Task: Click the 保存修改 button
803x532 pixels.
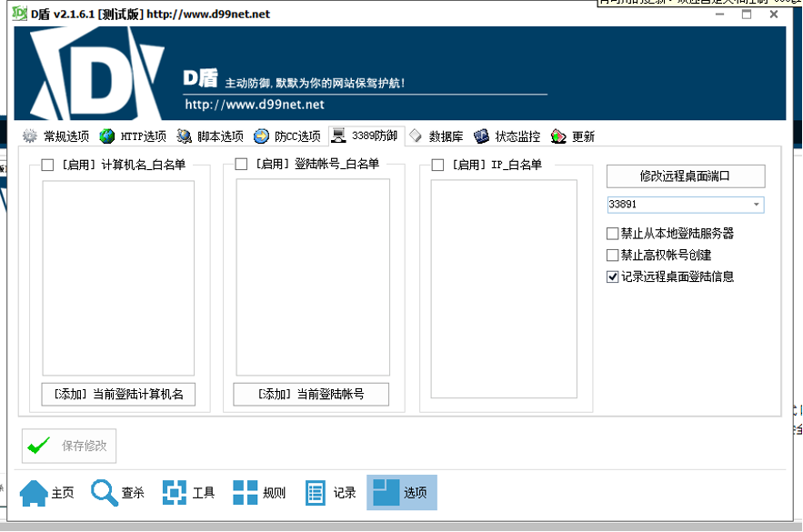Action: (69, 446)
